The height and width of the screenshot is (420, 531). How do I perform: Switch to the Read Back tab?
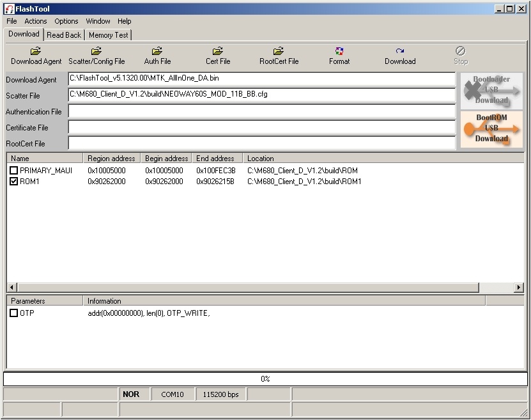point(63,35)
